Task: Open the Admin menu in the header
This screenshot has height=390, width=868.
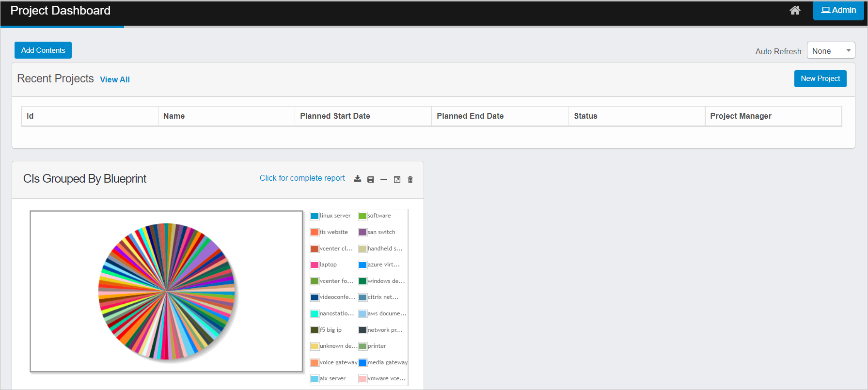Action: click(x=838, y=10)
